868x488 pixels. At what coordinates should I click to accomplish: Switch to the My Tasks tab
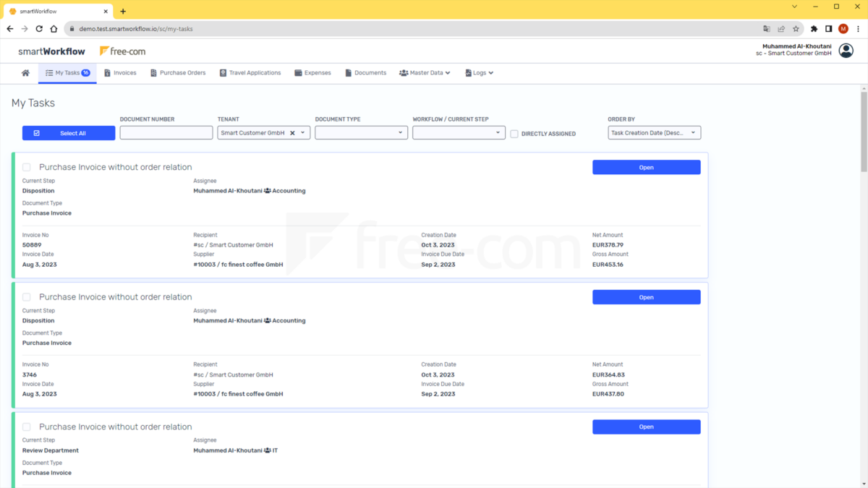tap(67, 72)
